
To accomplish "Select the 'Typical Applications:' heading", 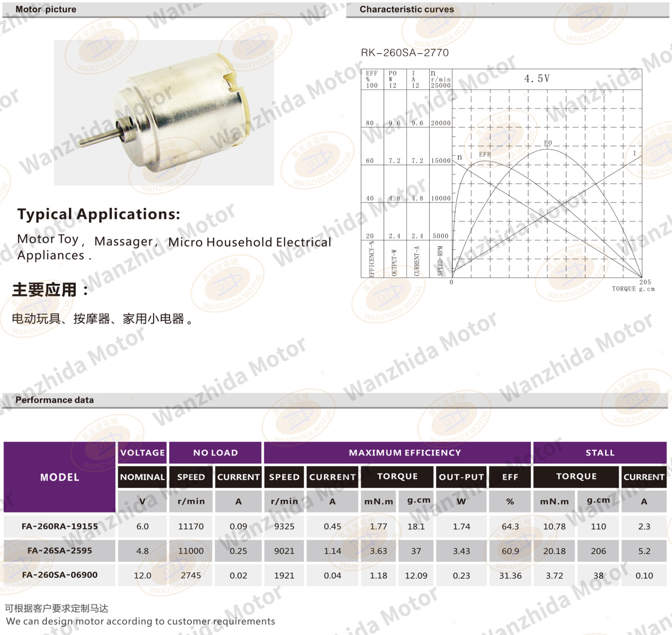I will pos(99,214).
